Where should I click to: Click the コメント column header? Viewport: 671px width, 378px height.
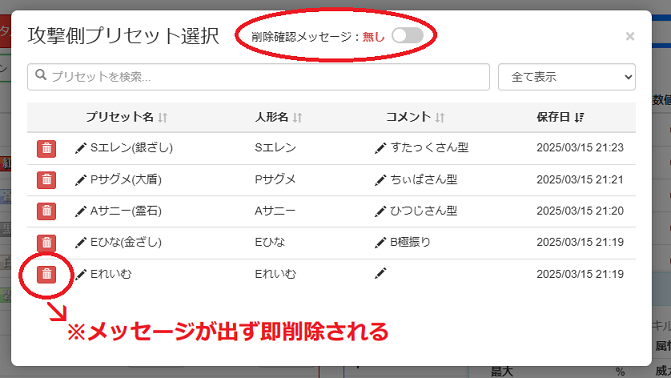[x=409, y=117]
